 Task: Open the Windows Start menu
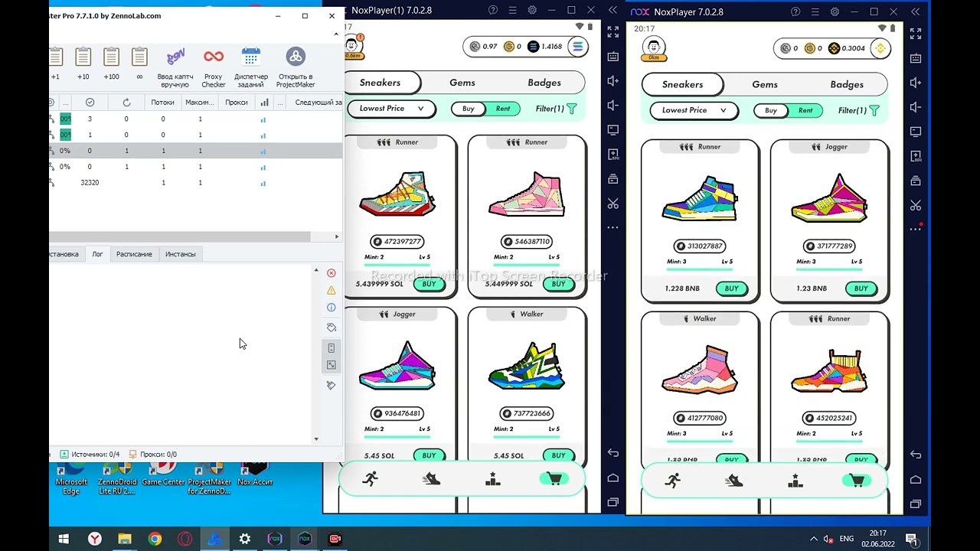64,539
